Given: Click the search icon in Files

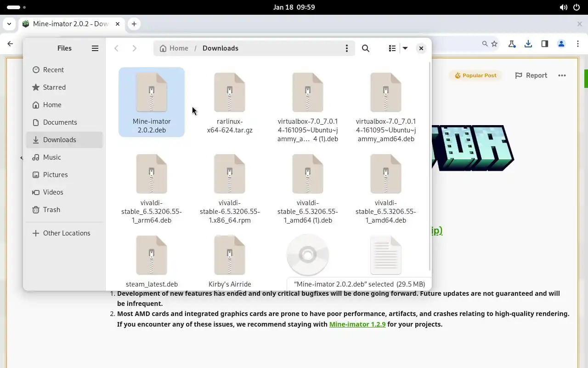Looking at the screenshot, I should click(366, 48).
